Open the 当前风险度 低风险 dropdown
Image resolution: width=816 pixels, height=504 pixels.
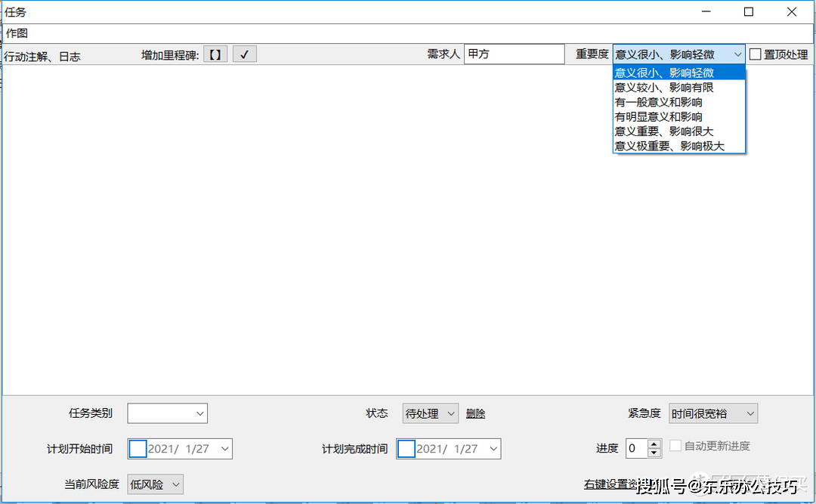click(x=155, y=484)
